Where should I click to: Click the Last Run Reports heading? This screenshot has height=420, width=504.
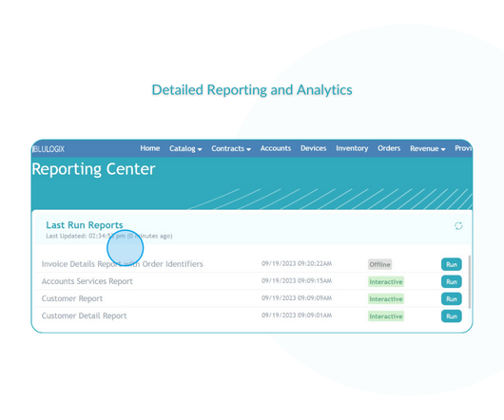coord(85,225)
